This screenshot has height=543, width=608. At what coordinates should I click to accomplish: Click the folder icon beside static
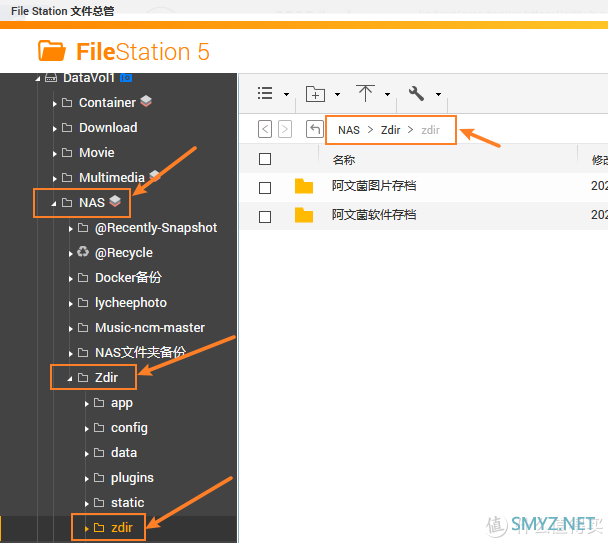99,503
